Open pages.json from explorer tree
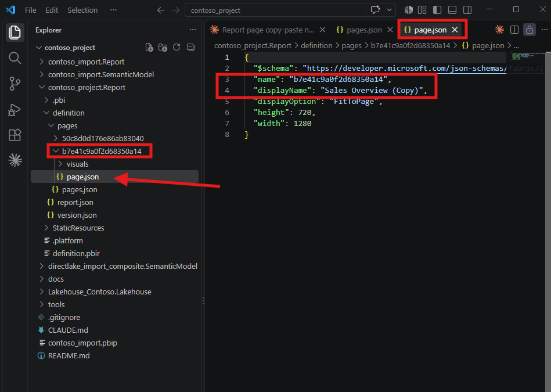 click(x=80, y=189)
